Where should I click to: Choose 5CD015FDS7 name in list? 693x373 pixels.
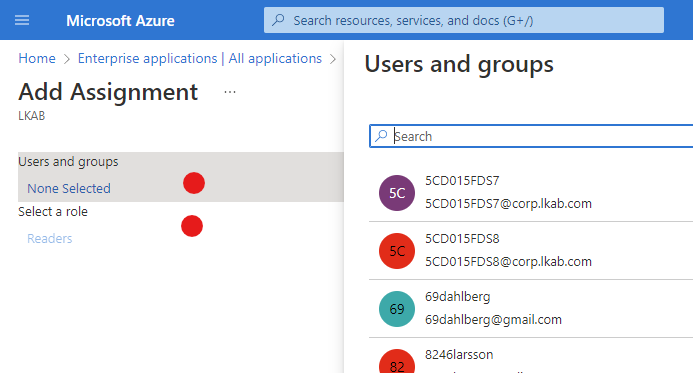click(462, 180)
